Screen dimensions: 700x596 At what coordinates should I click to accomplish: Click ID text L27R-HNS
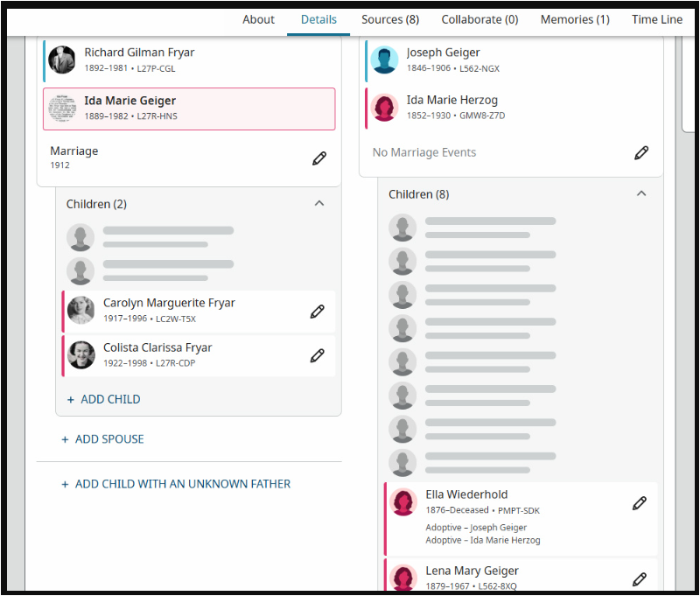[157, 116]
